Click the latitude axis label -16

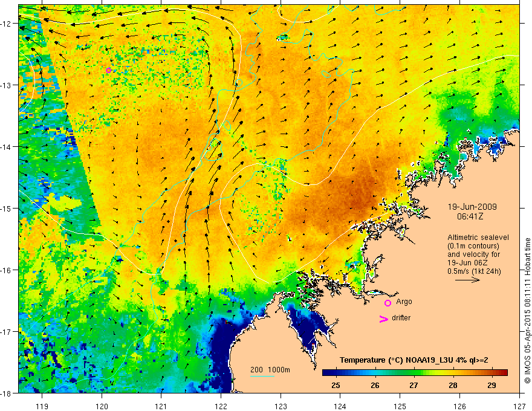click(x=6, y=270)
